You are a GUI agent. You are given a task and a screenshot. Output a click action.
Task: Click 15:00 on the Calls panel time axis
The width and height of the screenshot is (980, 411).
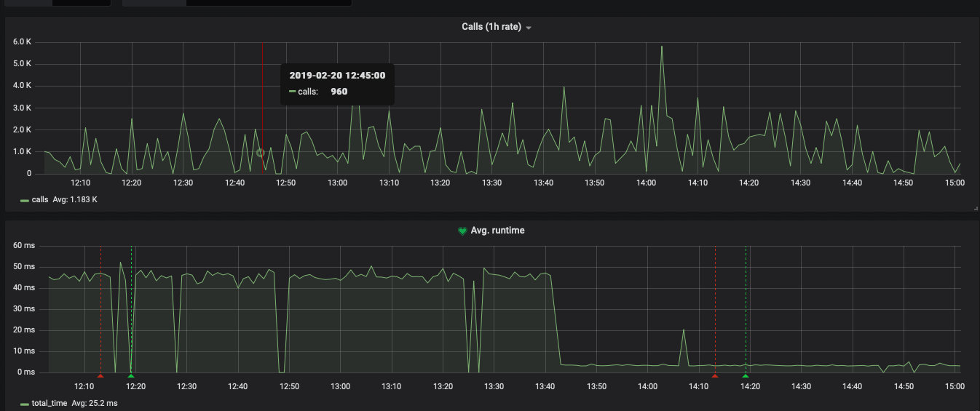[x=955, y=183]
